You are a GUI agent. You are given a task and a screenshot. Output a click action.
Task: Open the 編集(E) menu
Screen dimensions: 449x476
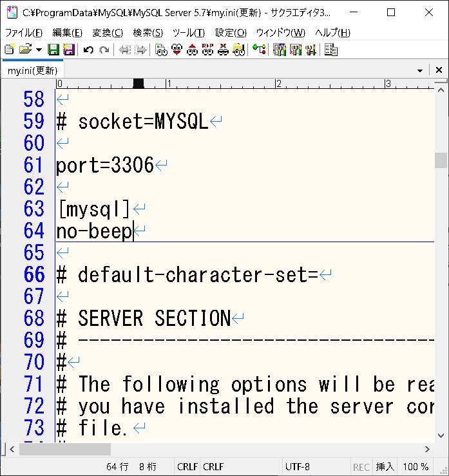[x=68, y=32]
